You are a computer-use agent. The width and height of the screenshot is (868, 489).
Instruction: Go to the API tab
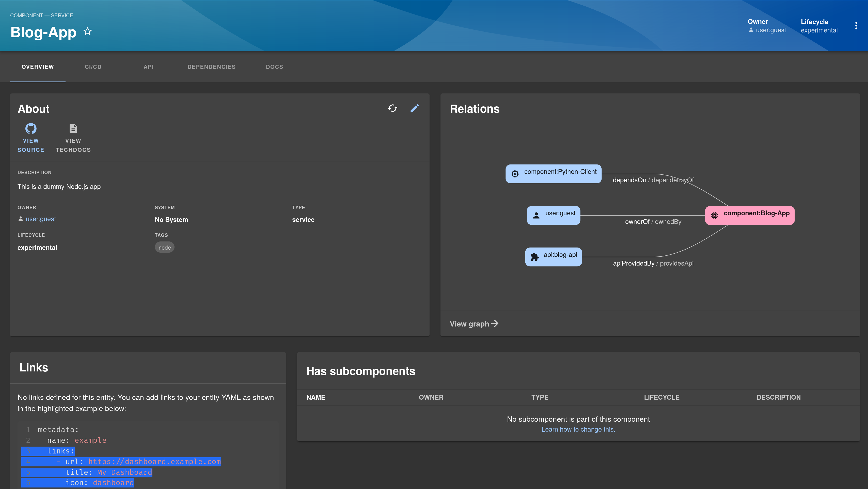148,67
